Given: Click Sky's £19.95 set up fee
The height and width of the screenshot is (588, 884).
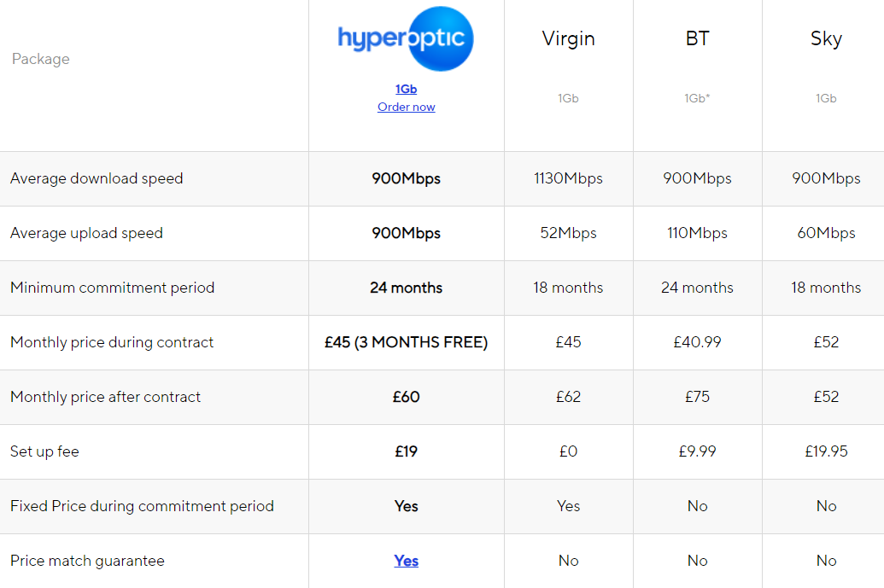Looking at the screenshot, I should [826, 451].
